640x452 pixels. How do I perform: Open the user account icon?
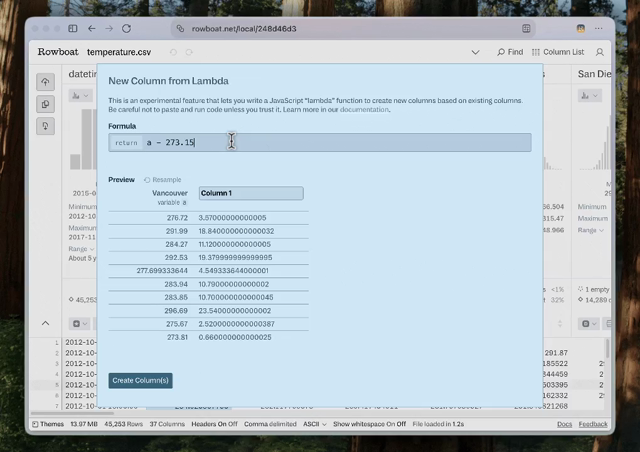600,52
